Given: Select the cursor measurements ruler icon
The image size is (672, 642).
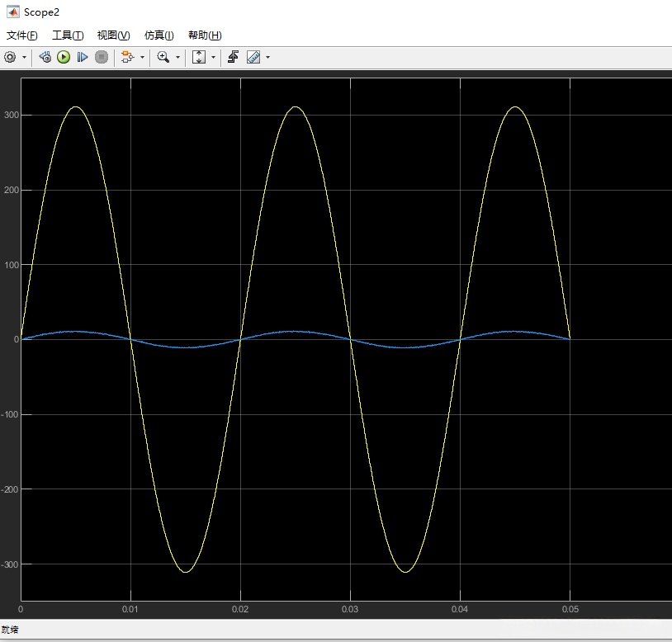Looking at the screenshot, I should [x=253, y=57].
